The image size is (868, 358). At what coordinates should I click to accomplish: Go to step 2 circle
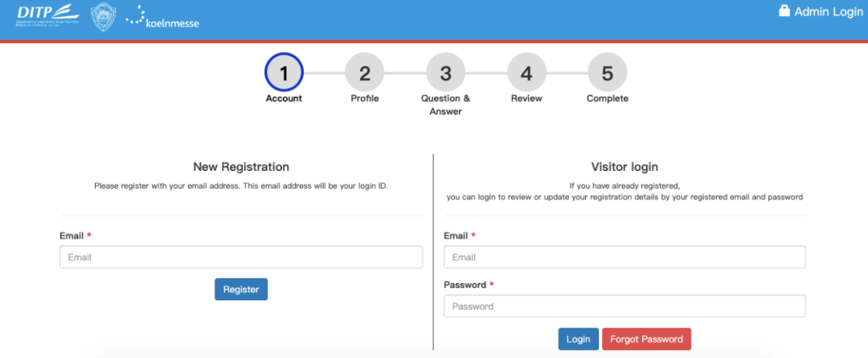click(365, 73)
